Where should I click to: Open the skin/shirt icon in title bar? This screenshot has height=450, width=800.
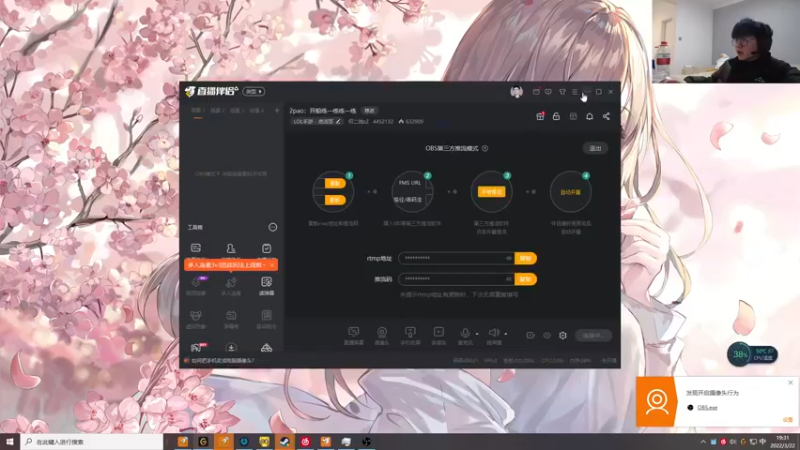pyautogui.click(x=562, y=92)
